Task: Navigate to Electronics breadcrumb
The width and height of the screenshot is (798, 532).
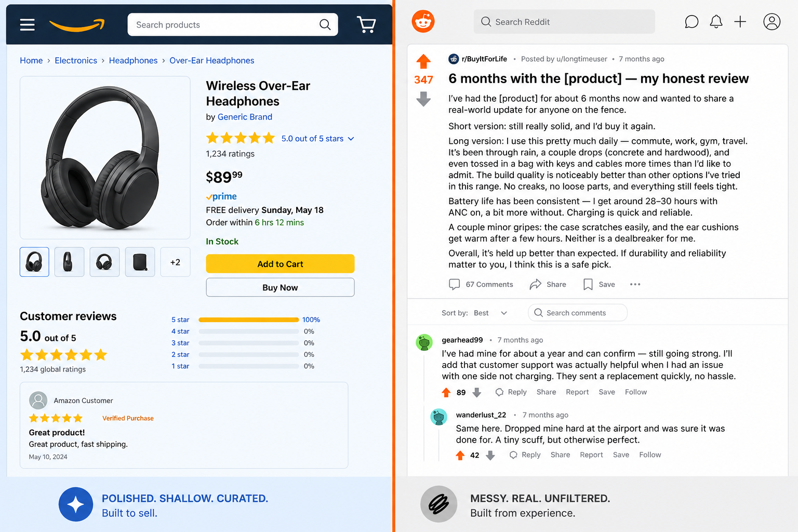Action: tap(76, 60)
